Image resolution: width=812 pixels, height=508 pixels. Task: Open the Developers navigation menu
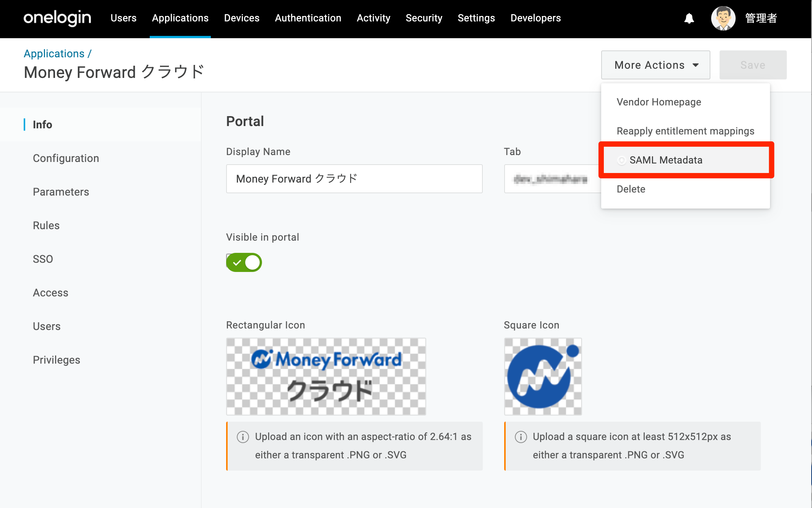[536, 18]
